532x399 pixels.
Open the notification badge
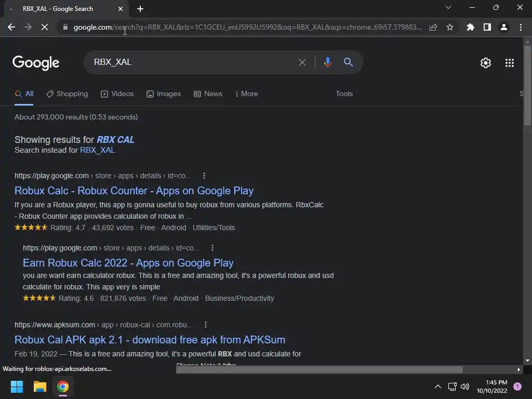point(517,387)
